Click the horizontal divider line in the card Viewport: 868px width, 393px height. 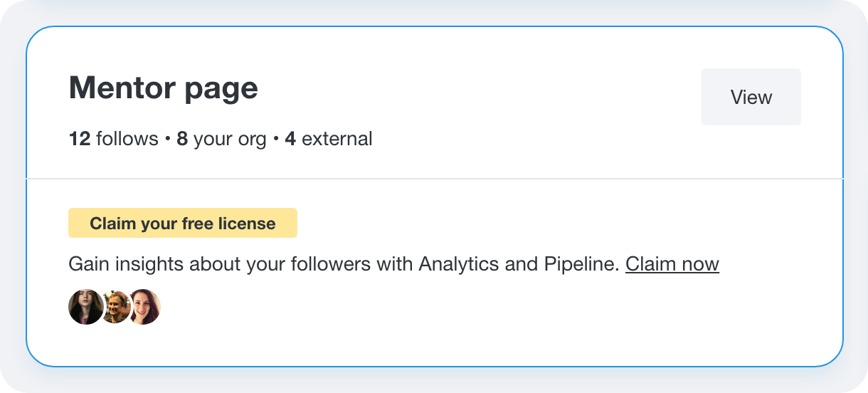[435, 179]
